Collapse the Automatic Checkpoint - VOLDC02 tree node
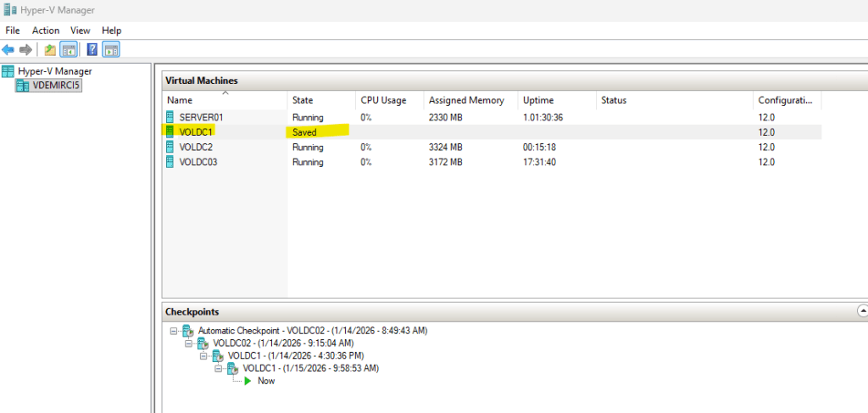Viewport: 868px width, 413px height. pyautogui.click(x=173, y=331)
